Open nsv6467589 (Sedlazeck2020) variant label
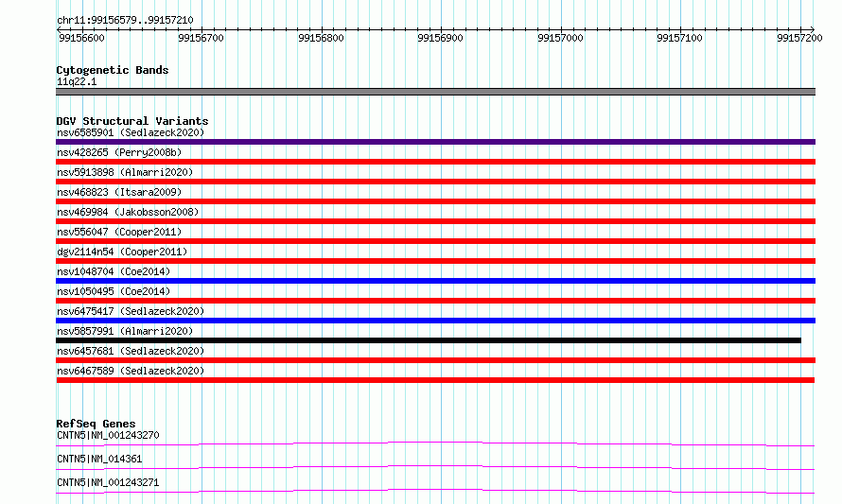Viewport: 842px width, 504px height. coord(131,371)
